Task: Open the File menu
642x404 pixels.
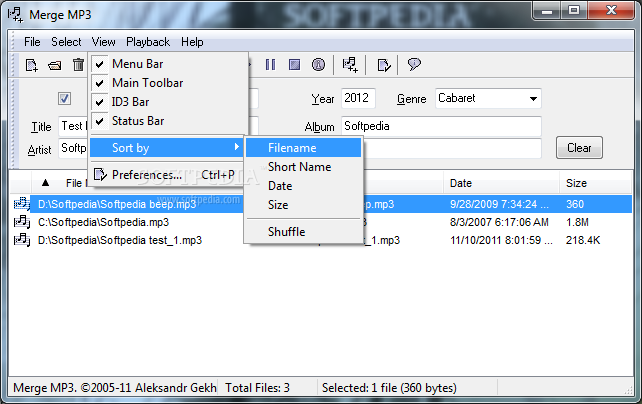Action: click(x=32, y=42)
